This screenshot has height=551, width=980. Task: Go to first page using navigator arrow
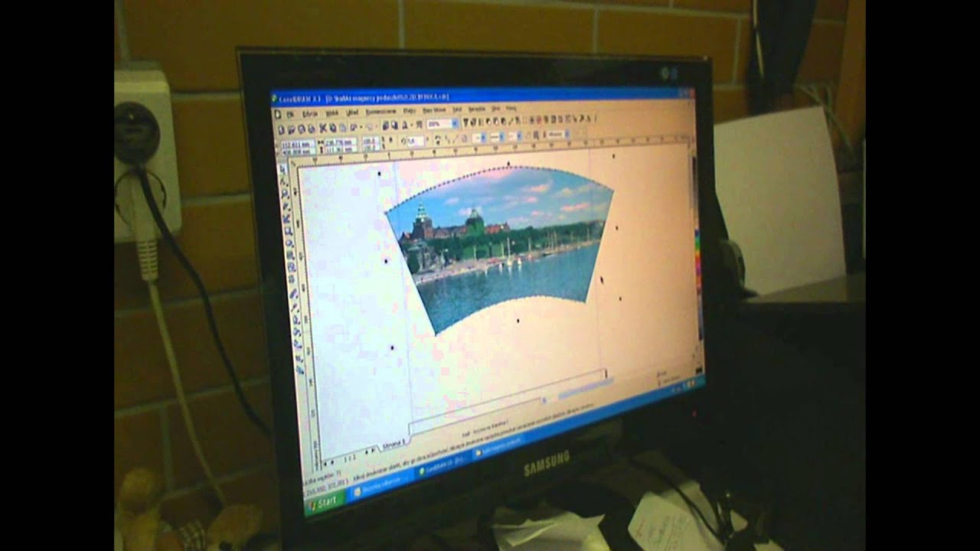pyautogui.click(x=325, y=463)
